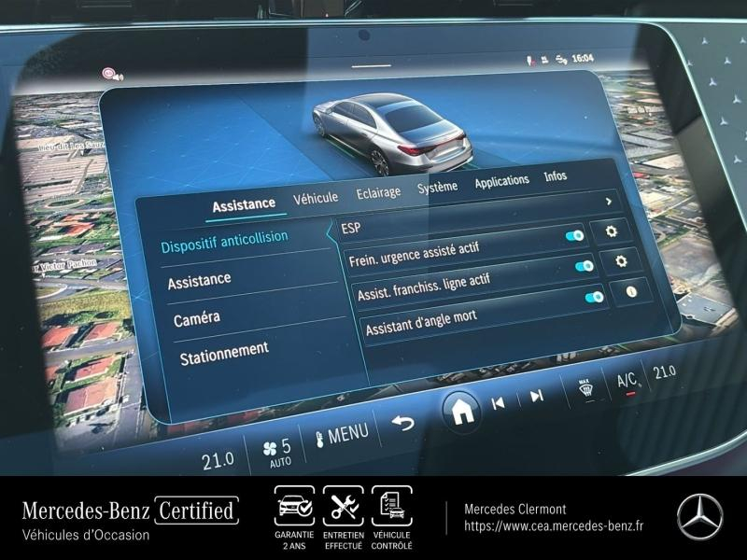The height and width of the screenshot is (560, 747).
Task: Toggle the A/C button
Action: 626,380
